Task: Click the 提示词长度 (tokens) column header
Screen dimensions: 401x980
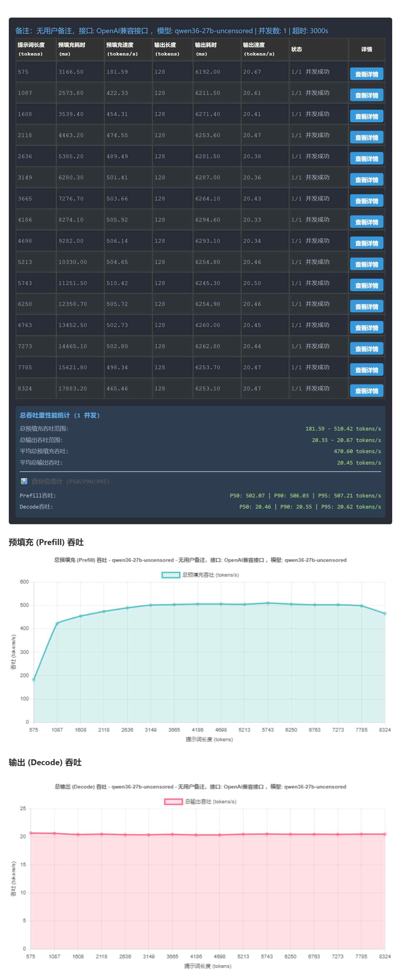Action: [36, 50]
